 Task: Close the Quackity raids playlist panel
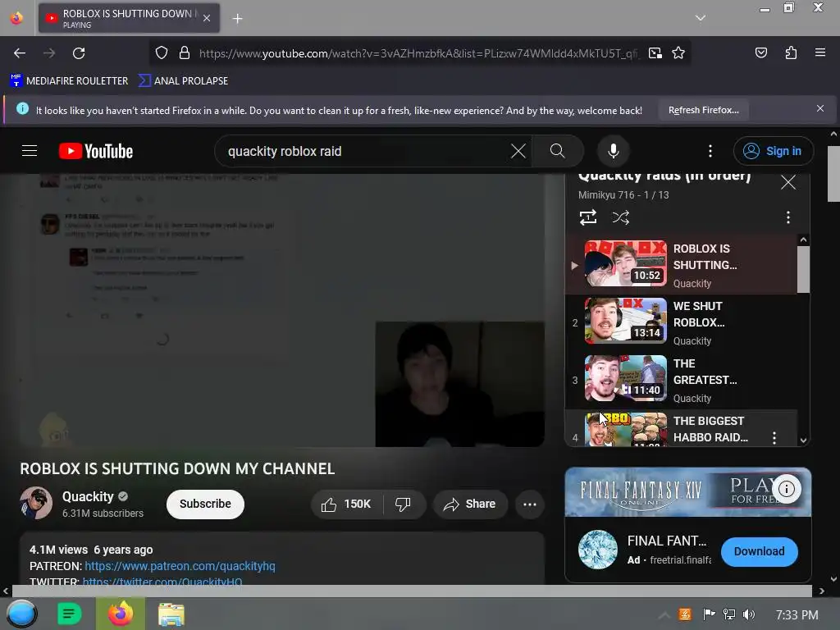tap(788, 182)
